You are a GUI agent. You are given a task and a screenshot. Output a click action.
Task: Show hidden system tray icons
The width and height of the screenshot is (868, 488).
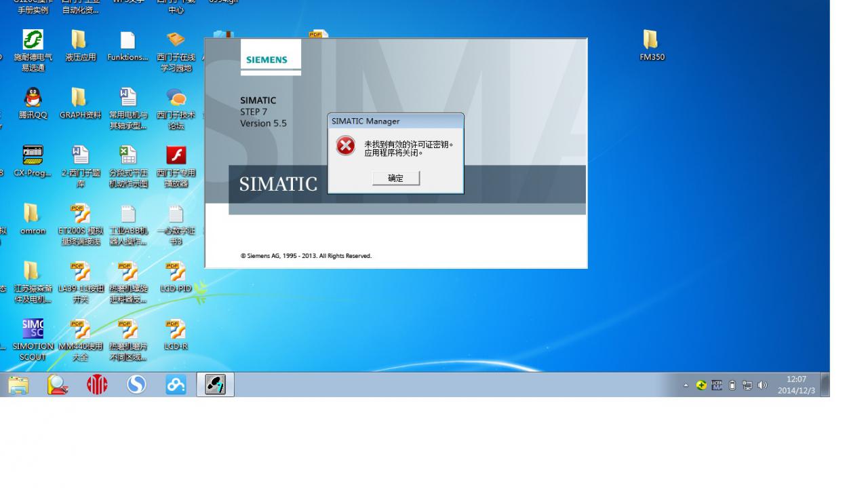[686, 386]
